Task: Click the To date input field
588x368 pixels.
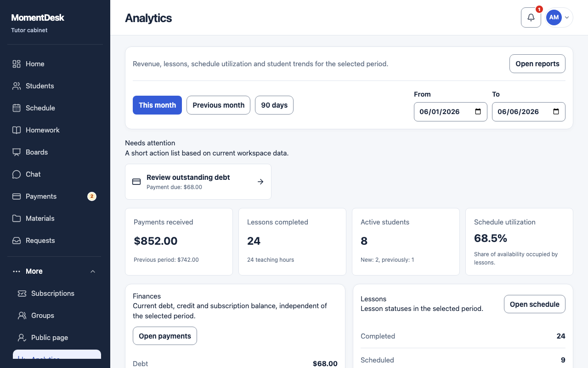Action: point(529,112)
